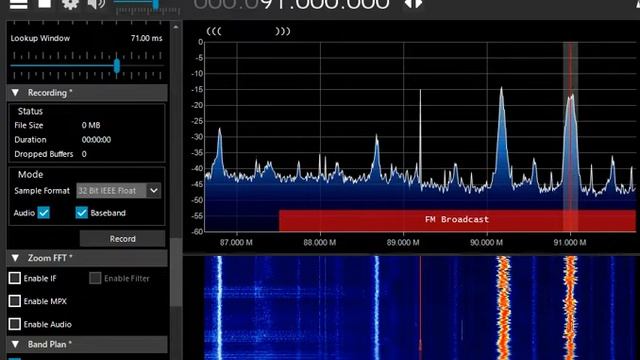Check the Enable Audio checkbox
Image resolution: width=640 pixels, height=360 pixels.
point(15,324)
